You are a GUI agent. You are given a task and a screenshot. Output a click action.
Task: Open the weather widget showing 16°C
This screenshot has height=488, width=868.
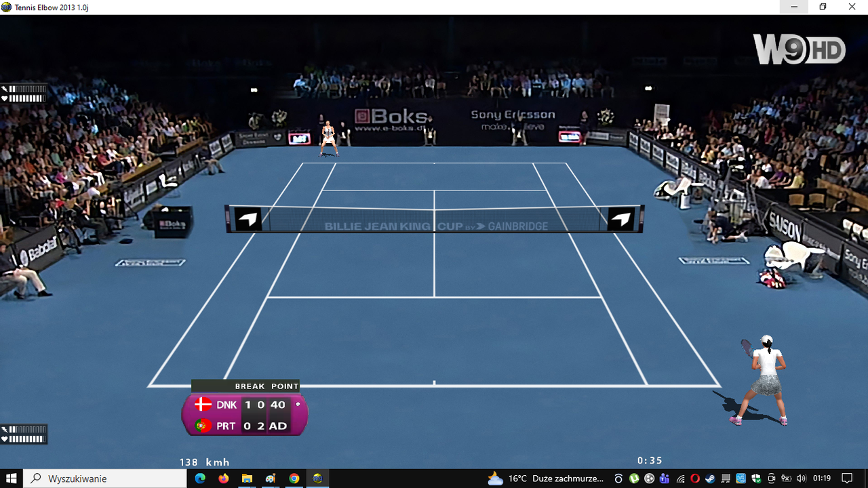[546, 479]
